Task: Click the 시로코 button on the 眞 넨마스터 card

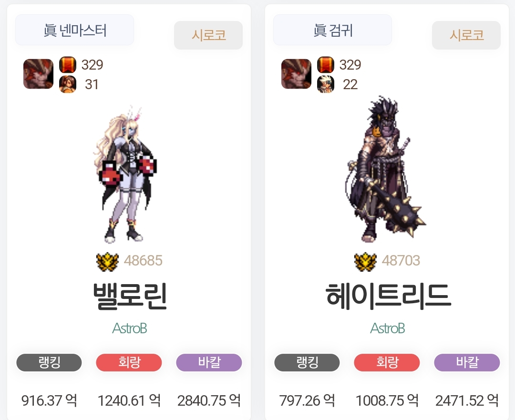Action: 208,35
